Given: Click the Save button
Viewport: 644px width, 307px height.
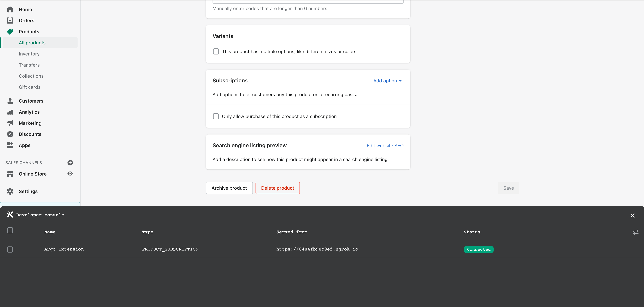Looking at the screenshot, I should coord(509,188).
